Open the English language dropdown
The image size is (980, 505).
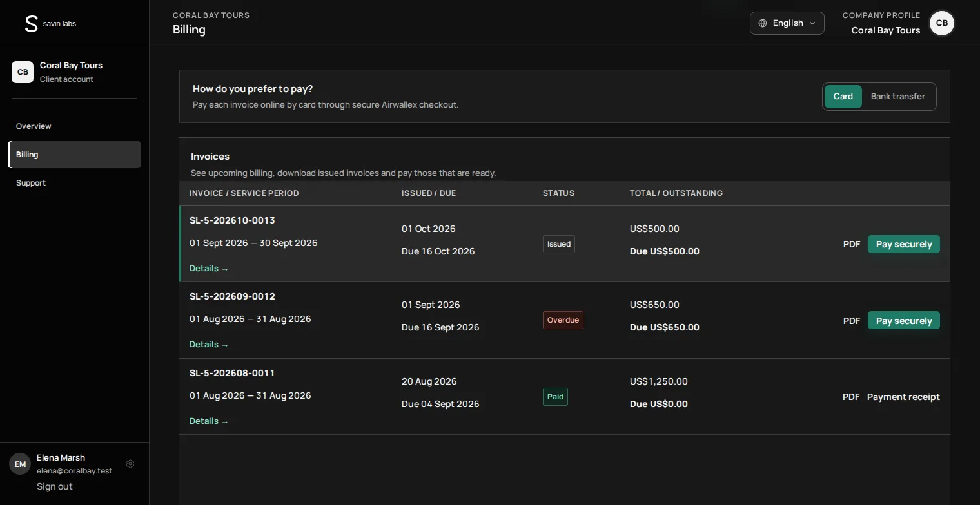[787, 23]
